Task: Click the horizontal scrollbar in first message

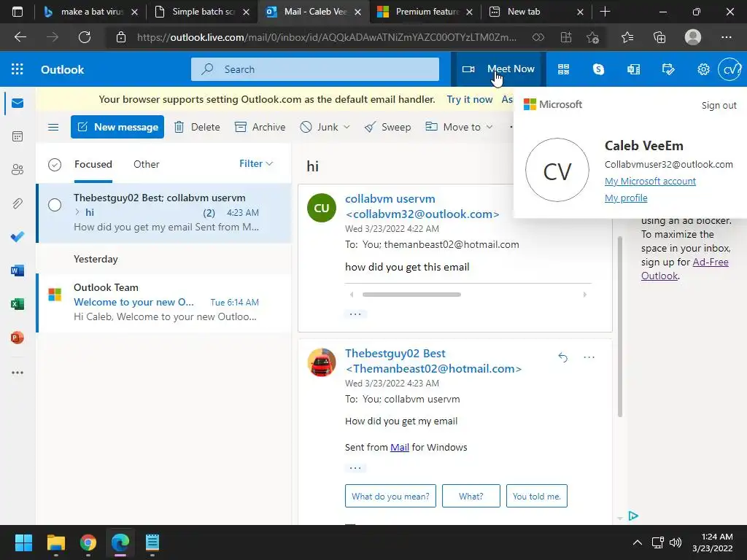Action: [x=411, y=295]
